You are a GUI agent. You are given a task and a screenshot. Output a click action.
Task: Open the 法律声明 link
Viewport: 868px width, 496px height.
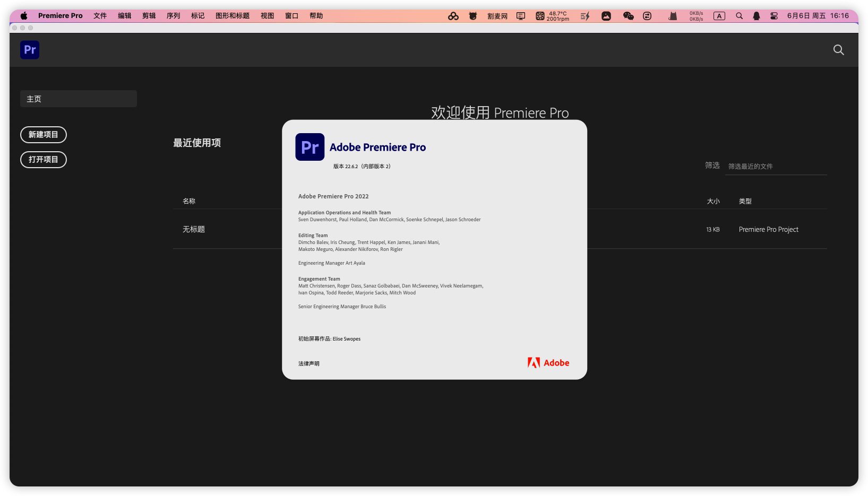pos(308,364)
